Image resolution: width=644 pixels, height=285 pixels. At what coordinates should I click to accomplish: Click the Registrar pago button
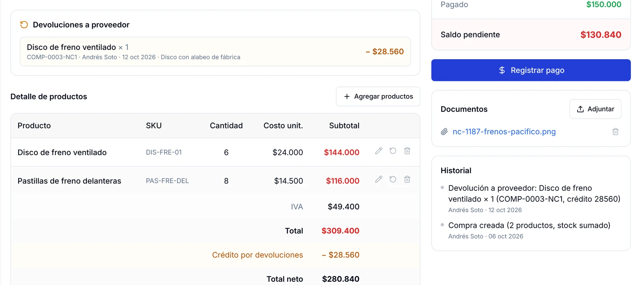pos(531,70)
